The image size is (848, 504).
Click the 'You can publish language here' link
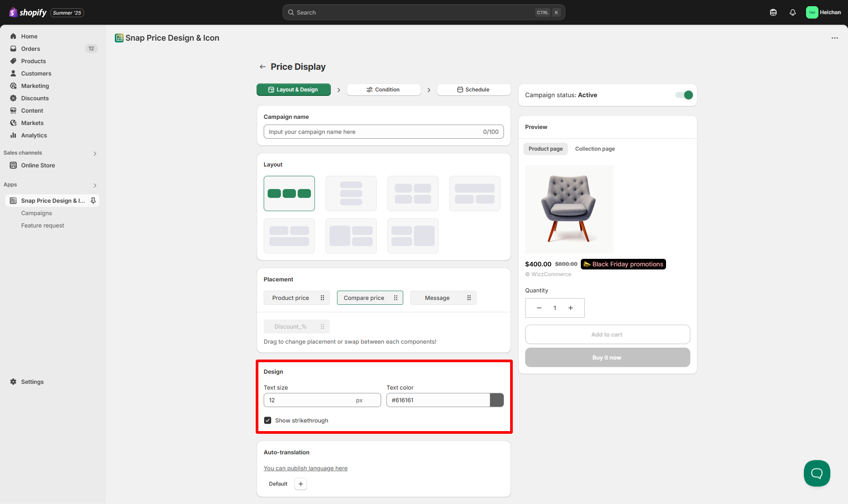[x=305, y=468]
